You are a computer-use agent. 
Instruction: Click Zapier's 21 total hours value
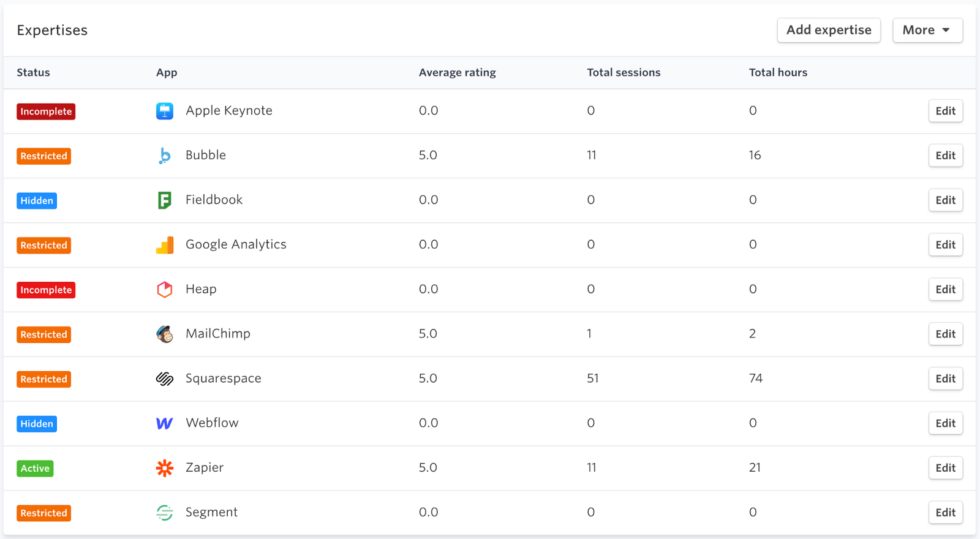755,468
